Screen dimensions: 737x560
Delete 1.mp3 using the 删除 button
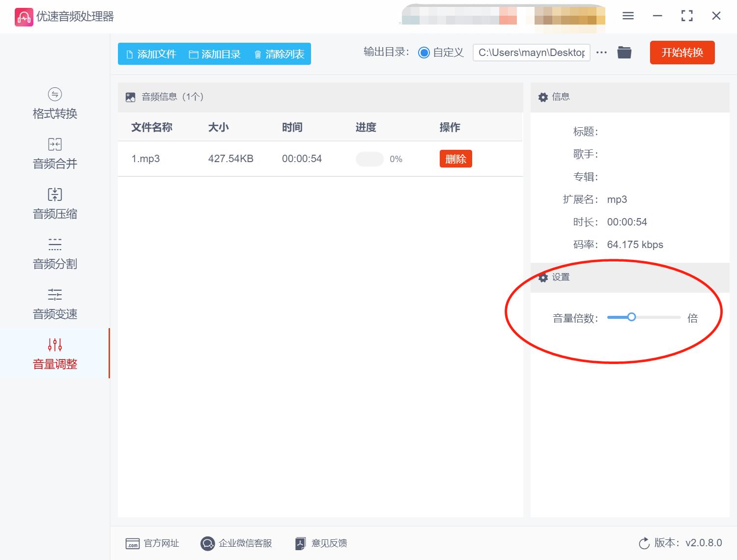click(455, 158)
